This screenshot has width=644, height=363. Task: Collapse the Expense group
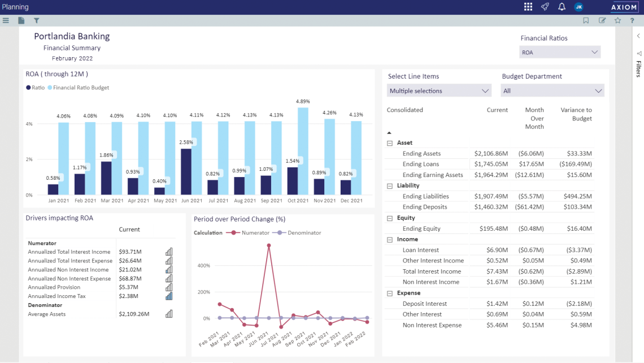pyautogui.click(x=390, y=293)
